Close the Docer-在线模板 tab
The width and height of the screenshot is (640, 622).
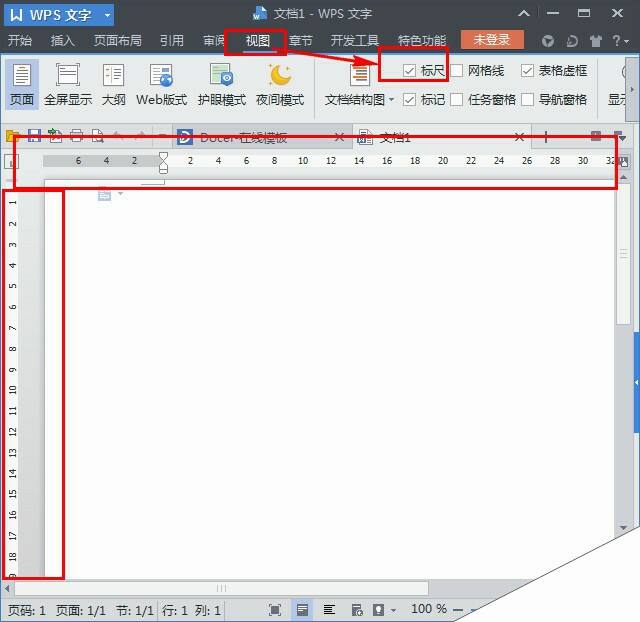coord(339,138)
